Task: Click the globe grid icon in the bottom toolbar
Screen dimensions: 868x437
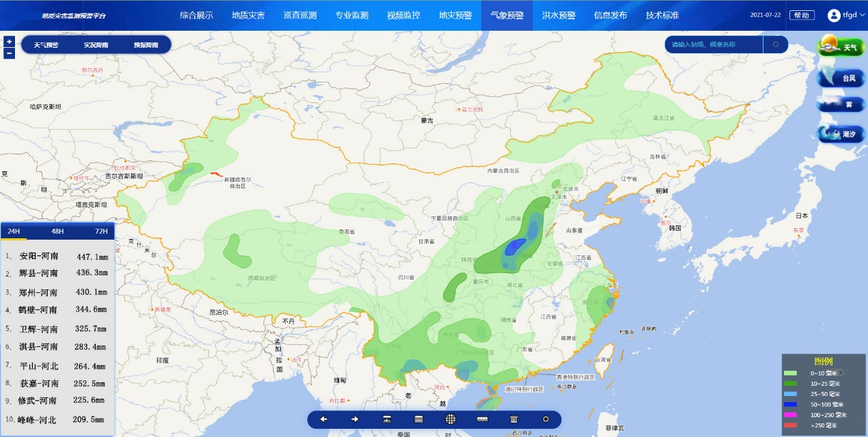Action: point(451,419)
